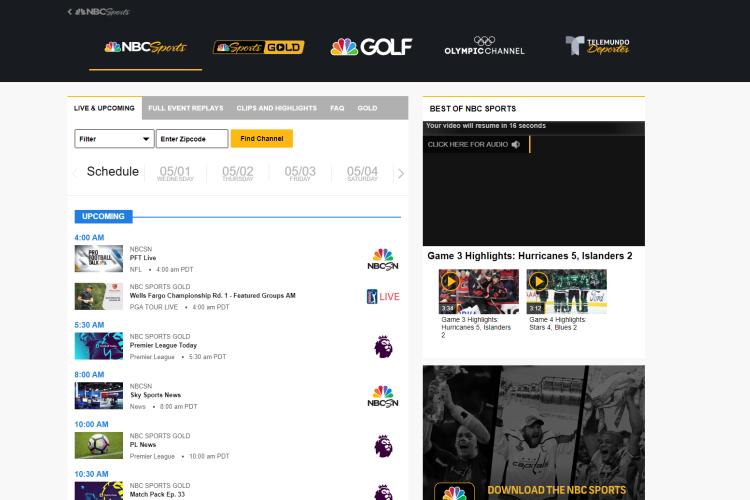Advance schedule dates with right arrow
750x500 pixels.
coord(401,174)
